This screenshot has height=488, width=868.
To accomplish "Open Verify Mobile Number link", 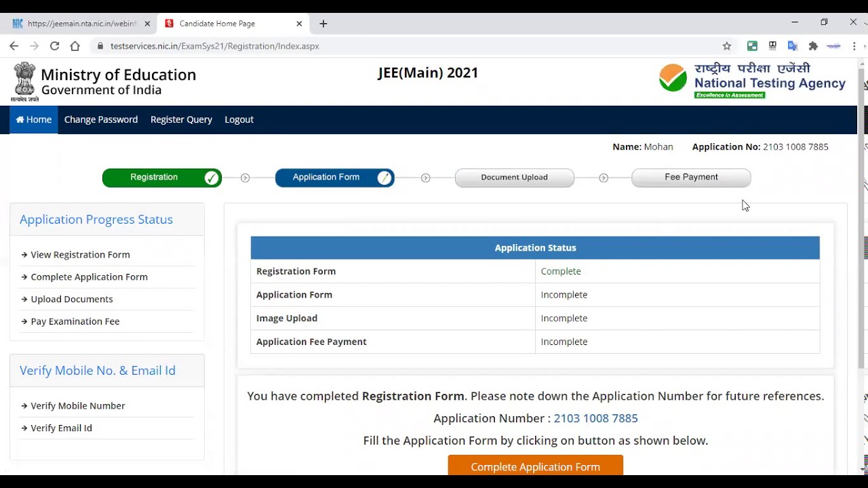I will pos(78,406).
